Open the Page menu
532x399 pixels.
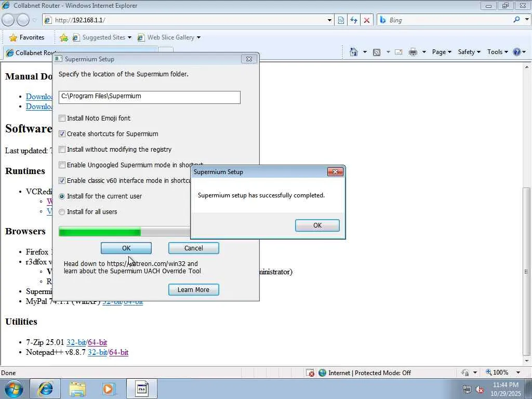click(x=442, y=52)
